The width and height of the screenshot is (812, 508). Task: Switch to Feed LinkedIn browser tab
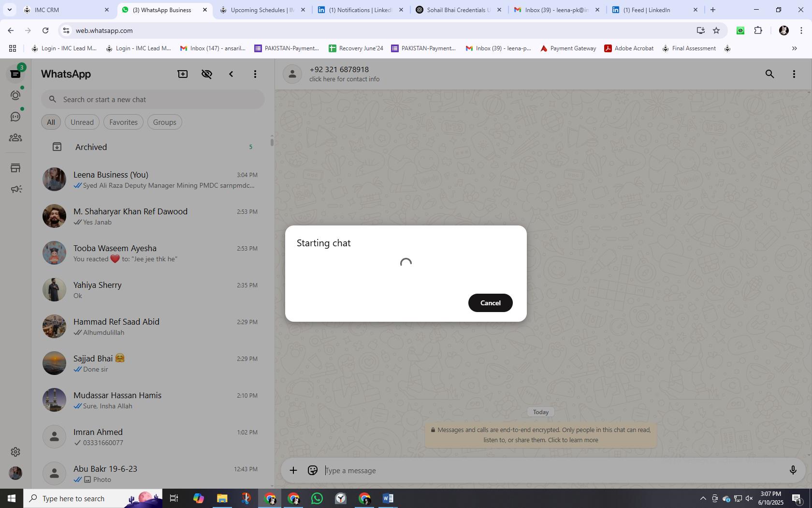point(654,10)
